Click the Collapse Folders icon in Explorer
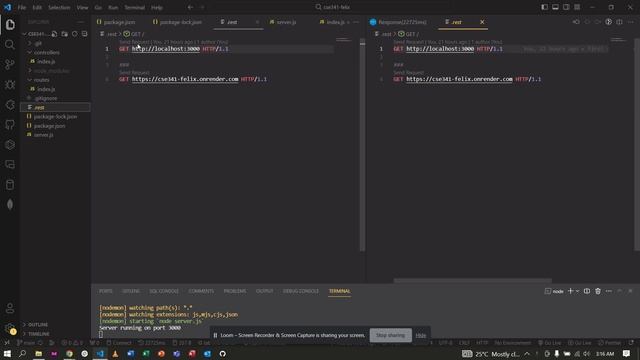Screen dimensions: 640x360 [84, 34]
